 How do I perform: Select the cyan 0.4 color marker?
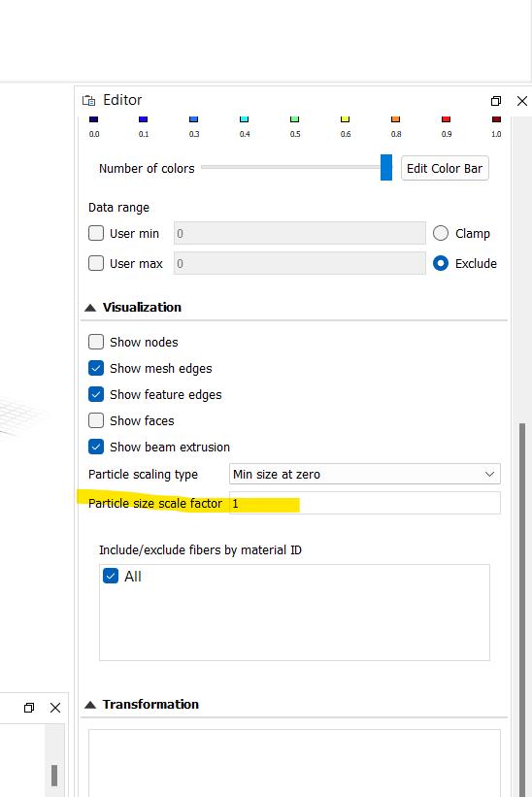(x=244, y=119)
